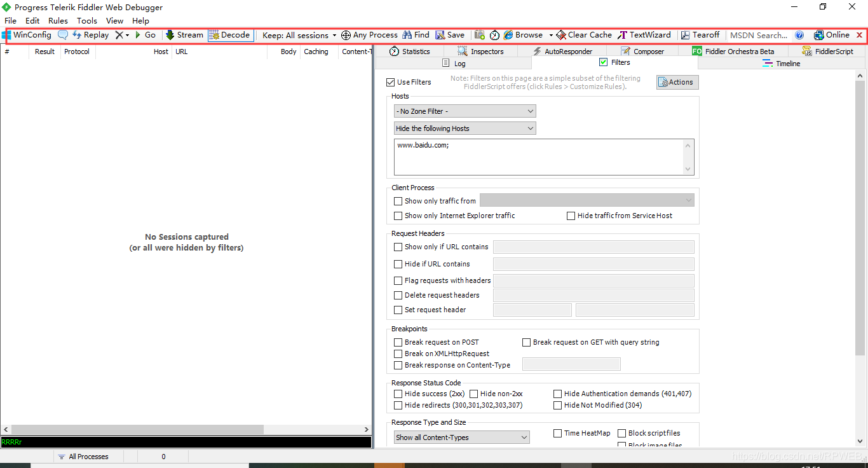Switch to the Inspectors tab
Viewport: 868px width, 468px height.
pos(480,52)
